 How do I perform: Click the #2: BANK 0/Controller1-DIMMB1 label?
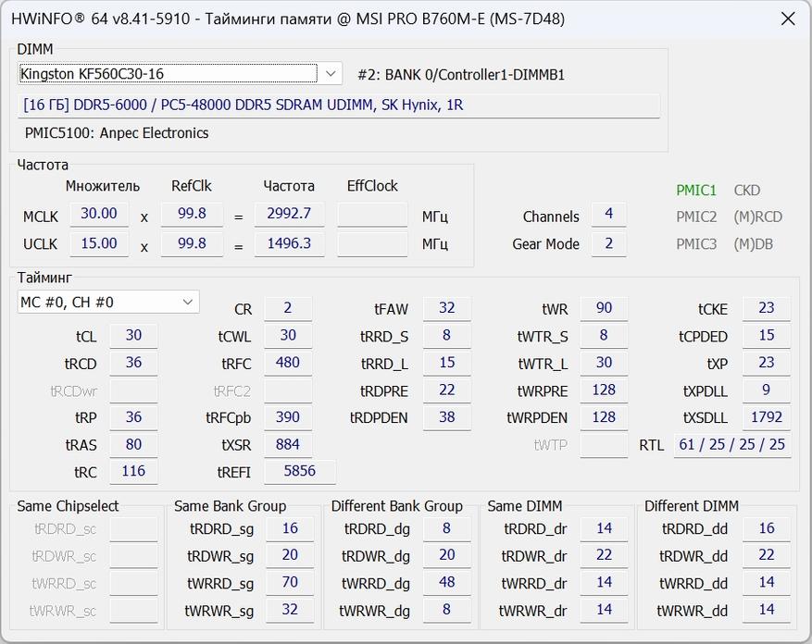coord(461,75)
